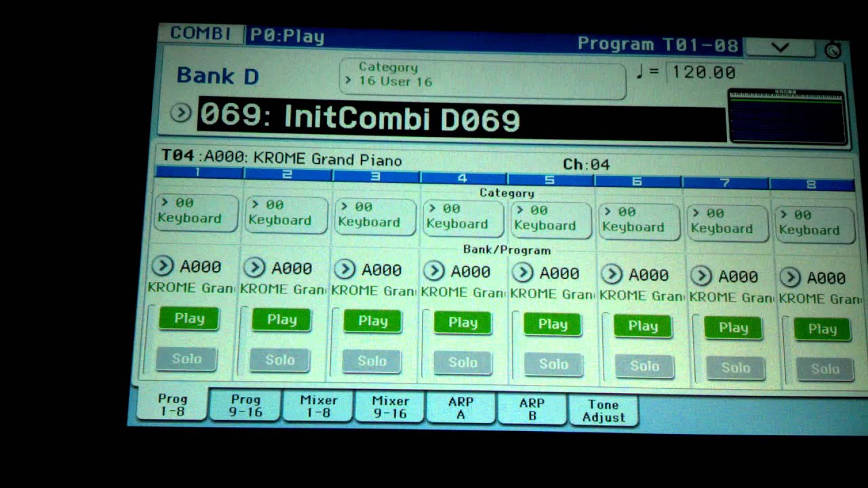
Task: Toggle Play status for timbre 2
Action: [x=281, y=319]
